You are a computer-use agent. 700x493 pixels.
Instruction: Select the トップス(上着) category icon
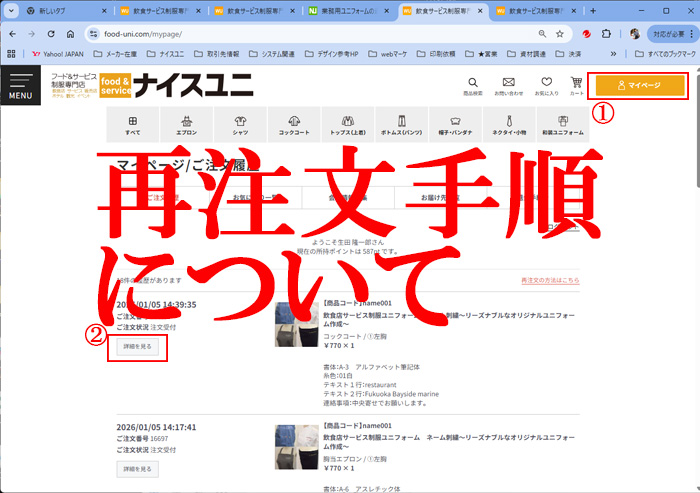[x=348, y=125]
